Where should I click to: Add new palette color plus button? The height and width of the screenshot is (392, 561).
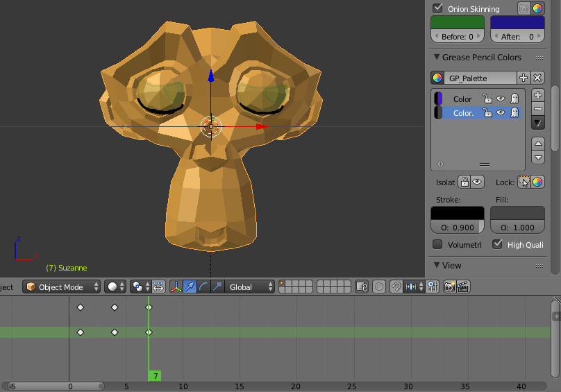point(538,95)
